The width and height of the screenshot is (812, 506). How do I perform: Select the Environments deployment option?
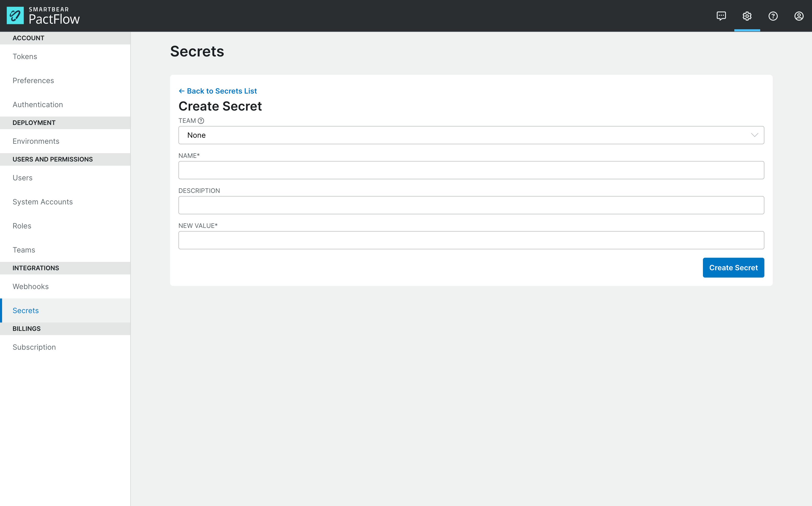point(36,141)
